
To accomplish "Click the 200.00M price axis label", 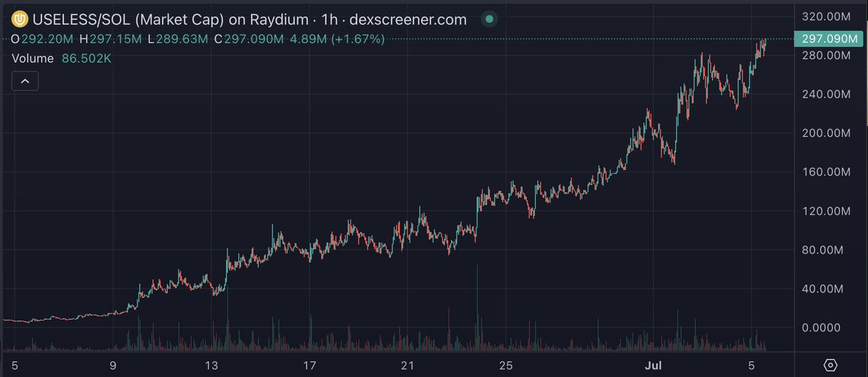I will 825,133.
